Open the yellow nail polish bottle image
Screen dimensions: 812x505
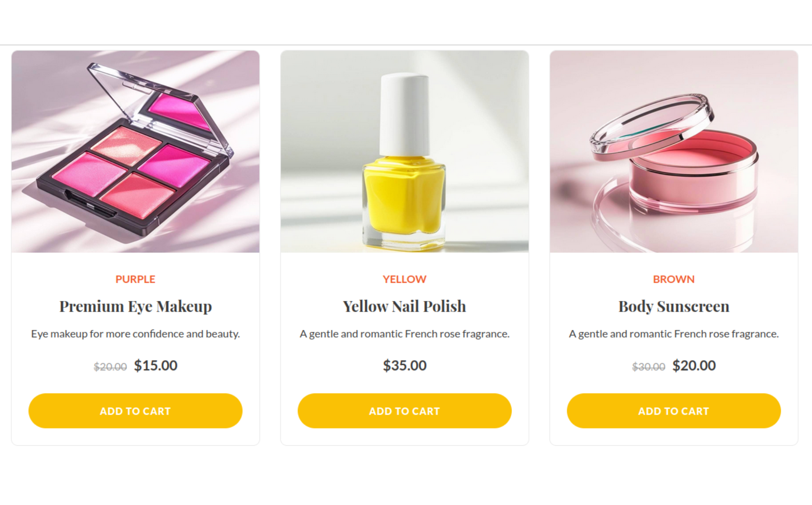pos(405,151)
